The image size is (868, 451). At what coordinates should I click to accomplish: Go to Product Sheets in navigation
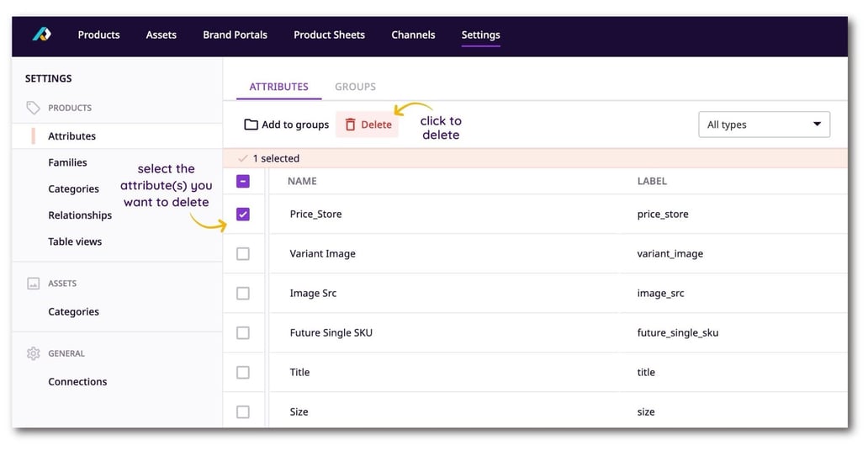coord(329,34)
